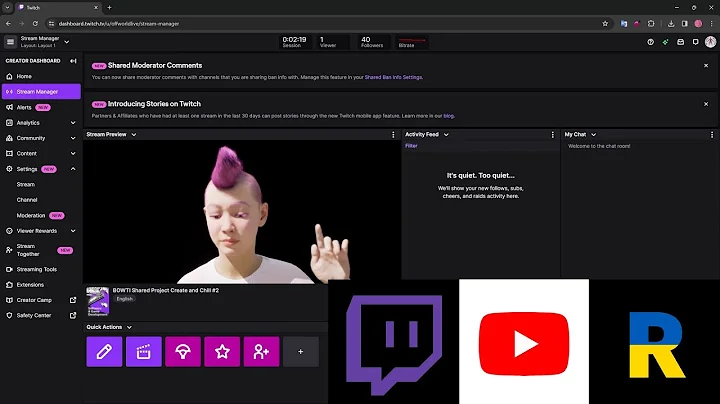The image size is (720, 404).
Task: Collapse the Creator Dashboard sidebar
Action: [x=73, y=61]
